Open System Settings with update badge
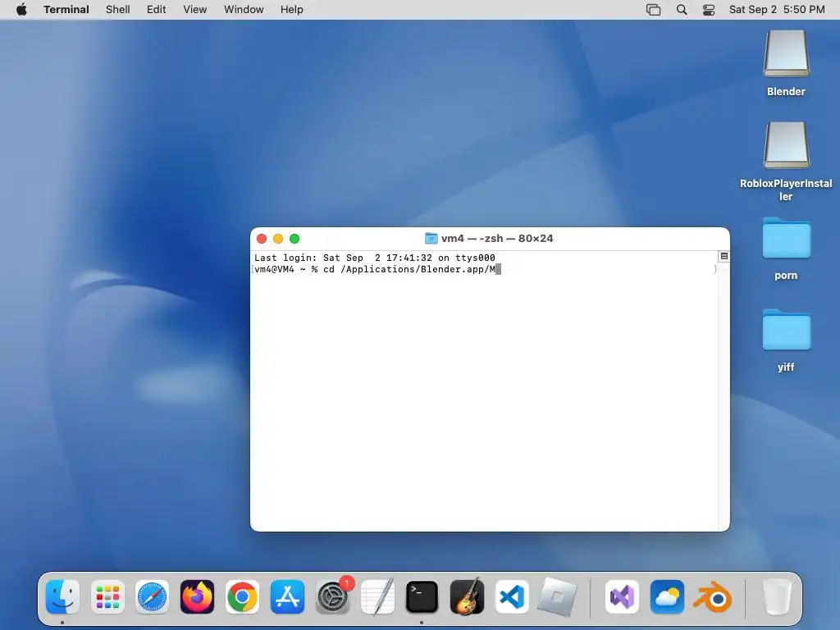Screen dimensions: 840x630 (333, 597)
